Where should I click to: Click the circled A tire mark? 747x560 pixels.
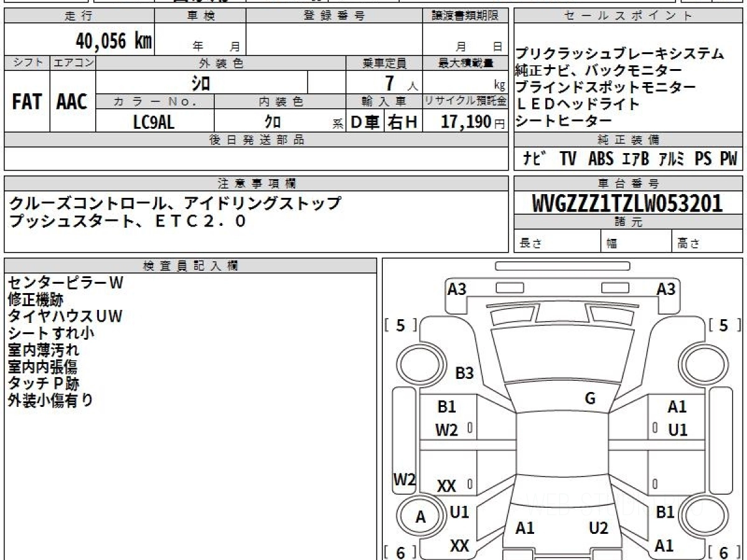[421, 516]
